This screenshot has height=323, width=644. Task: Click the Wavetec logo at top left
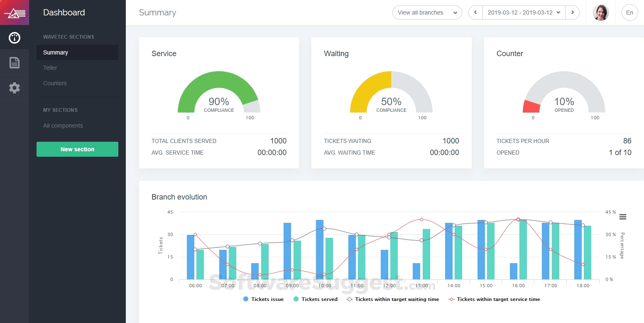[x=15, y=12]
